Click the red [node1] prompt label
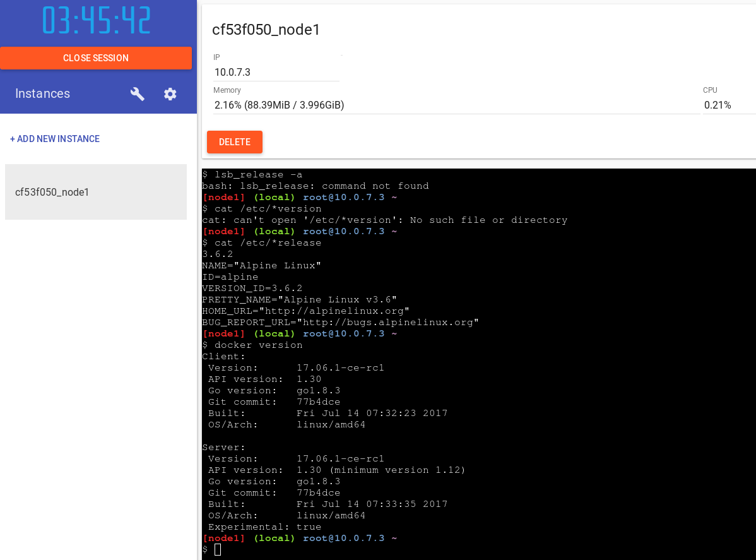 tap(223, 538)
